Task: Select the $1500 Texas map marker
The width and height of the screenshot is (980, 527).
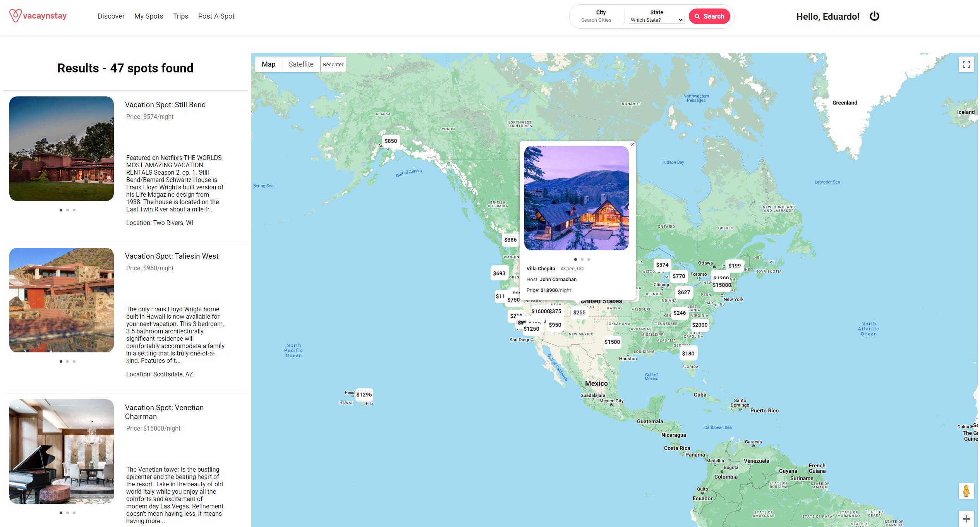Action: (612, 342)
